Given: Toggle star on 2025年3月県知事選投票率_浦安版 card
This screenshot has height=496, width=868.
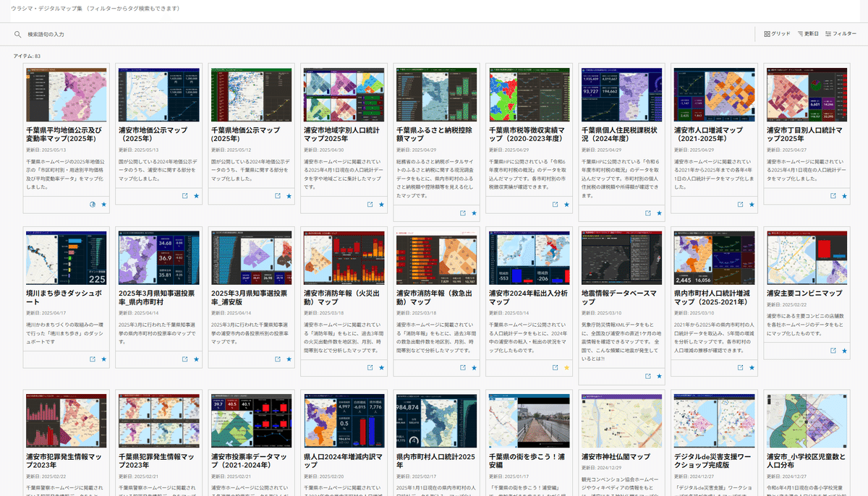Looking at the screenshot, I should 289,359.
